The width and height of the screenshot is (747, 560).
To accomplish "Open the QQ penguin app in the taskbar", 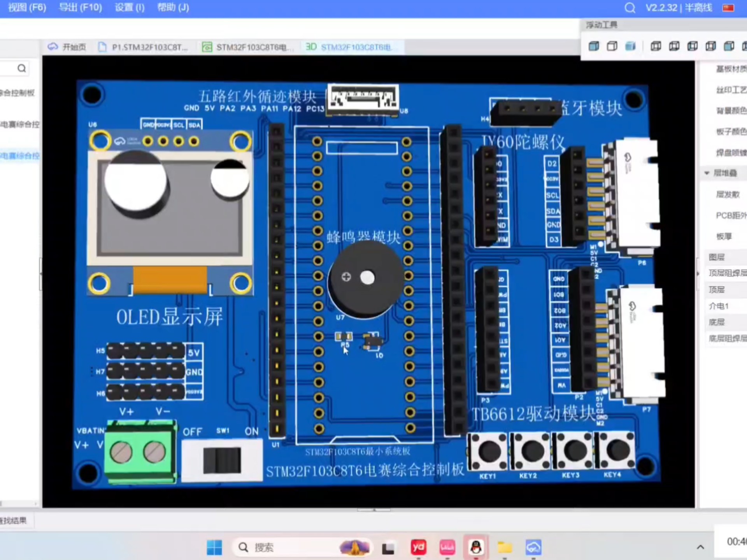I will tap(476, 548).
